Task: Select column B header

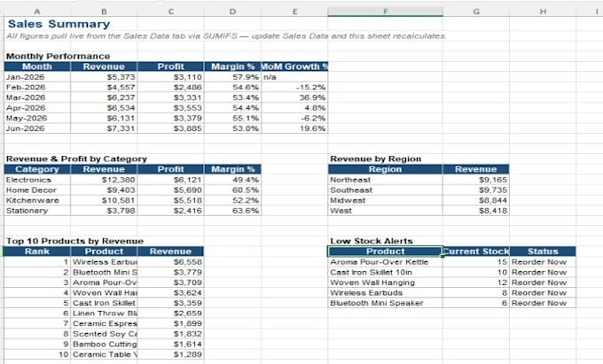Action: tap(104, 12)
